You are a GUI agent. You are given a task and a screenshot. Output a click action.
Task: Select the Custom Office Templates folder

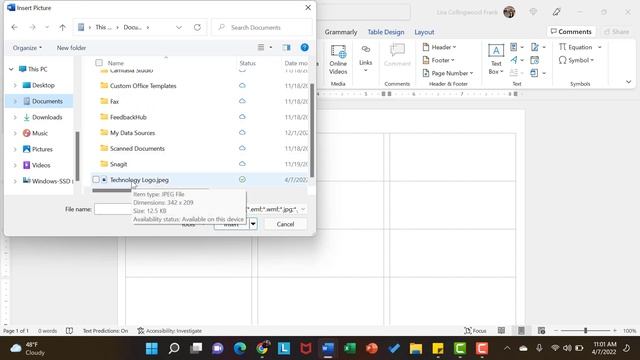pyautogui.click(x=143, y=86)
